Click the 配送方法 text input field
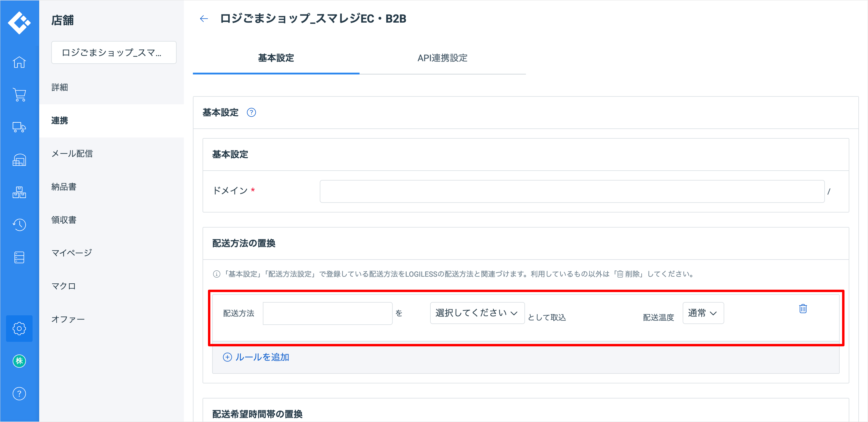Screen dimensions: 868x422 click(327, 313)
